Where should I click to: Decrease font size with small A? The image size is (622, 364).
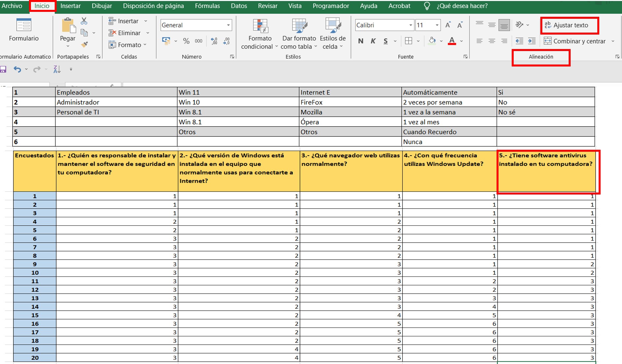[x=460, y=25]
